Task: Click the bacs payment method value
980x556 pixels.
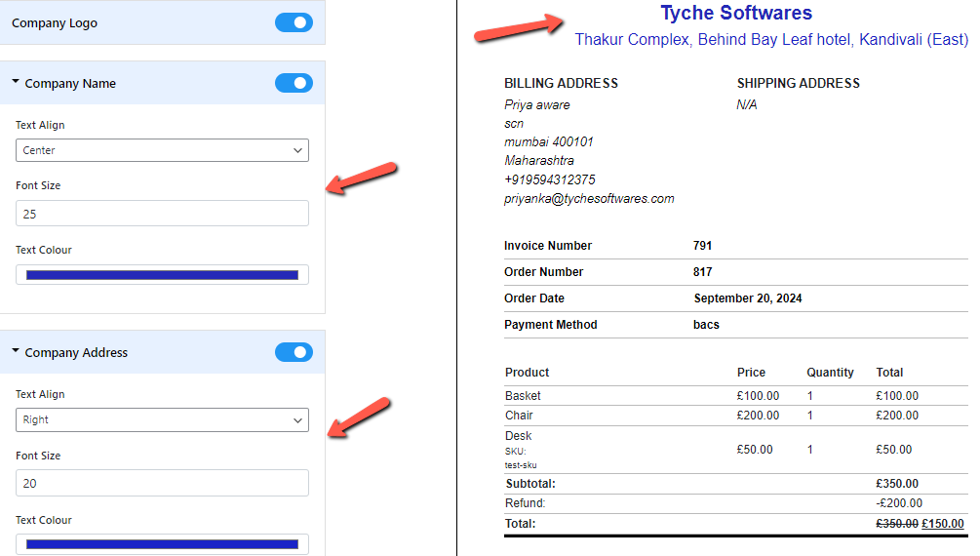Action: 706,325
